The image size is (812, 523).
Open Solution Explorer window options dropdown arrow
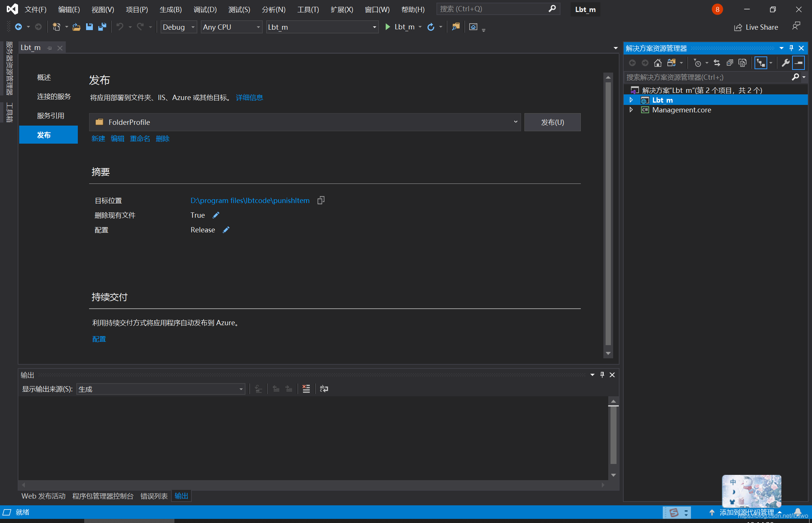[782, 48]
